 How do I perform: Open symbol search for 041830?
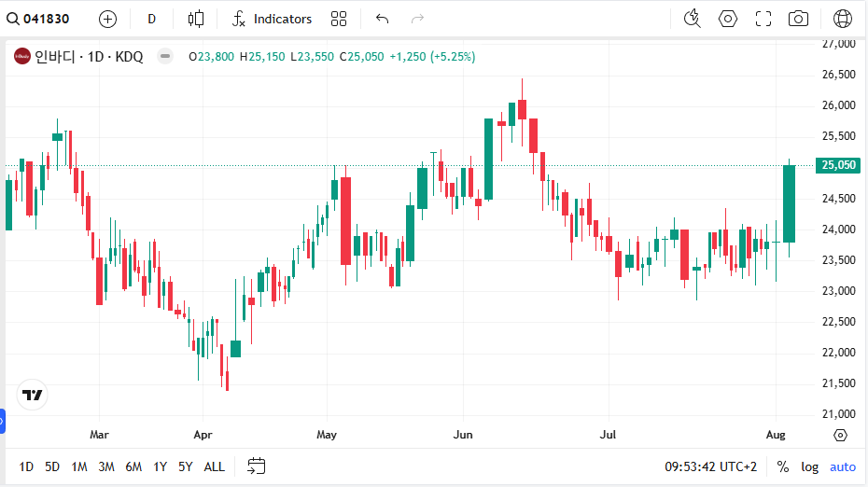(x=37, y=19)
